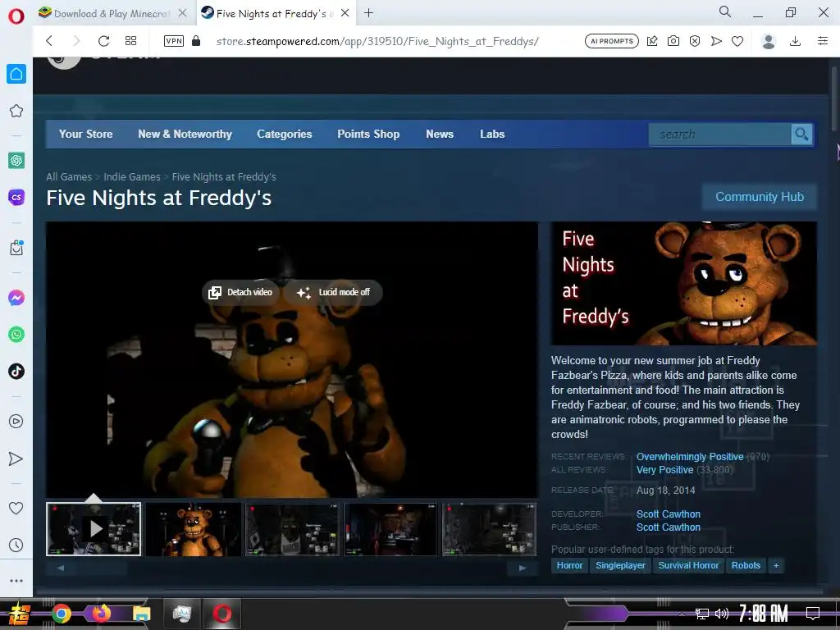This screenshot has height=630, width=840.
Task: Open ChatGPT in the sidebar
Action: point(16,160)
